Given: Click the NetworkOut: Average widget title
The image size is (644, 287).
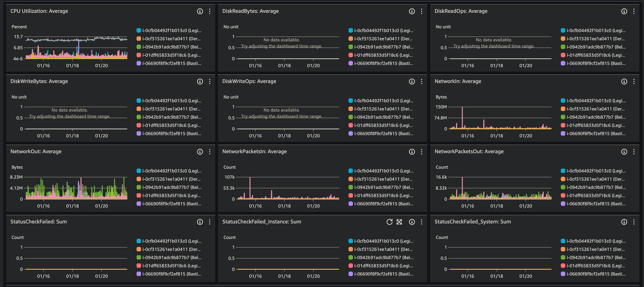Looking at the screenshot, I should click(x=36, y=151).
